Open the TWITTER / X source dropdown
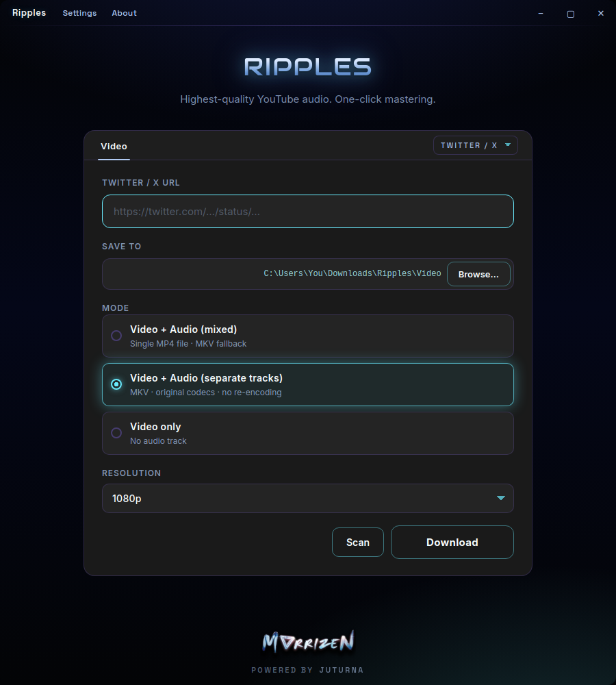 (476, 145)
